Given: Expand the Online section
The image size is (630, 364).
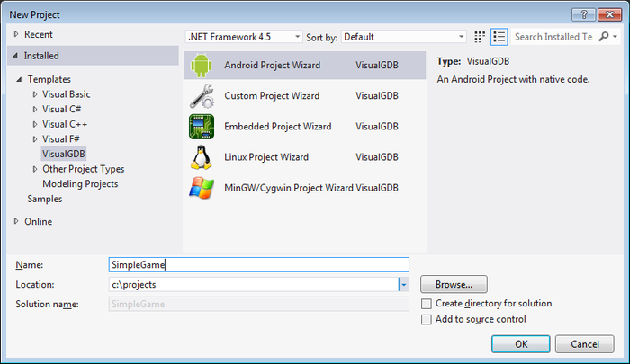Looking at the screenshot, I should [x=16, y=221].
